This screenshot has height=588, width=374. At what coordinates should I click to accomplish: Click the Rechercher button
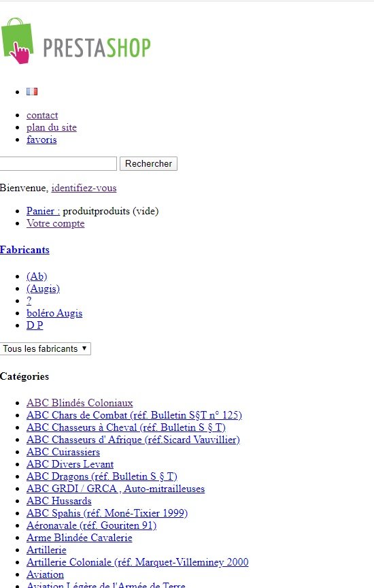click(148, 163)
